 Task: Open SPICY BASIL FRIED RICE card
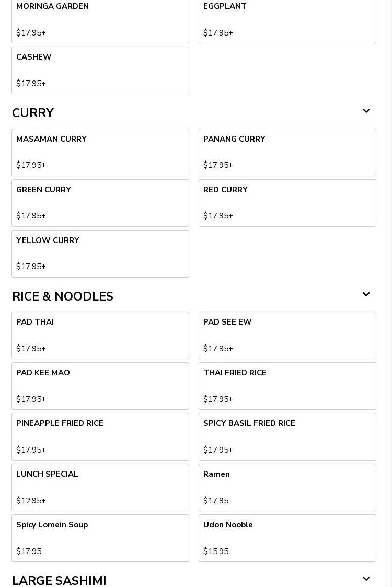tap(287, 437)
